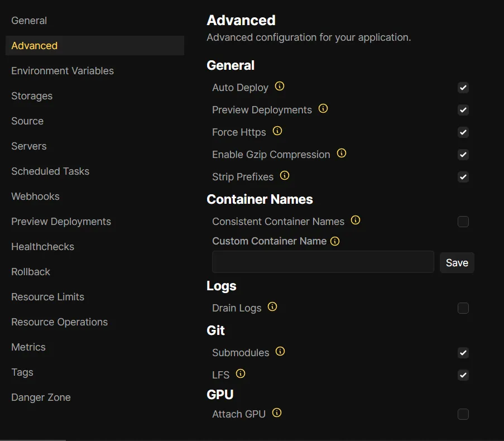Click the Force Https info icon
The height and width of the screenshot is (441, 504).
click(x=277, y=131)
